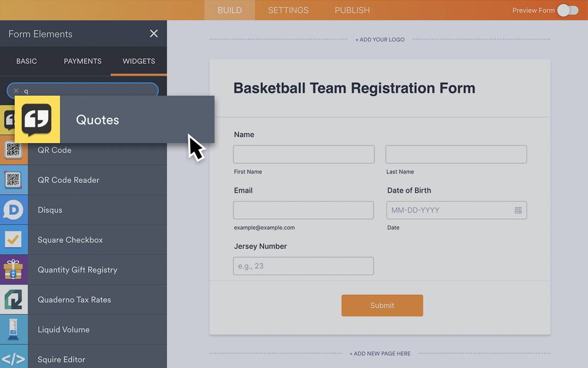Screen dimensions: 588x368
Task: Switch to the BASIC elements tab
Action: pos(26,61)
